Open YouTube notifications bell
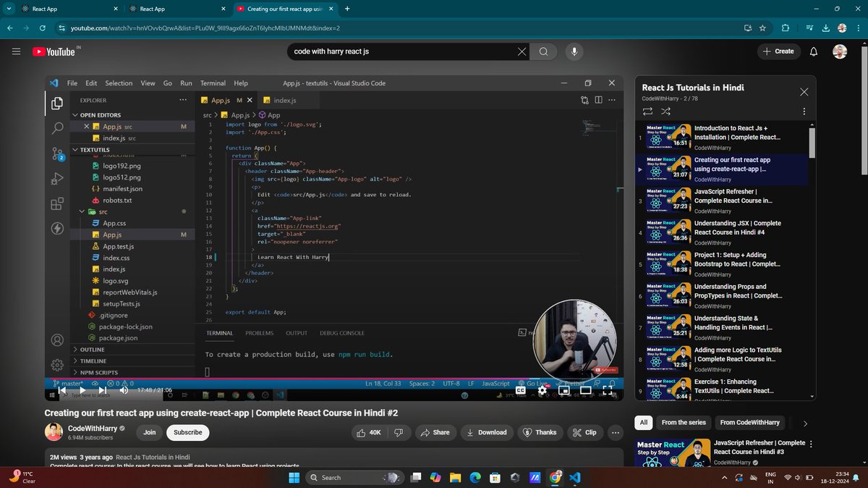 814,51
